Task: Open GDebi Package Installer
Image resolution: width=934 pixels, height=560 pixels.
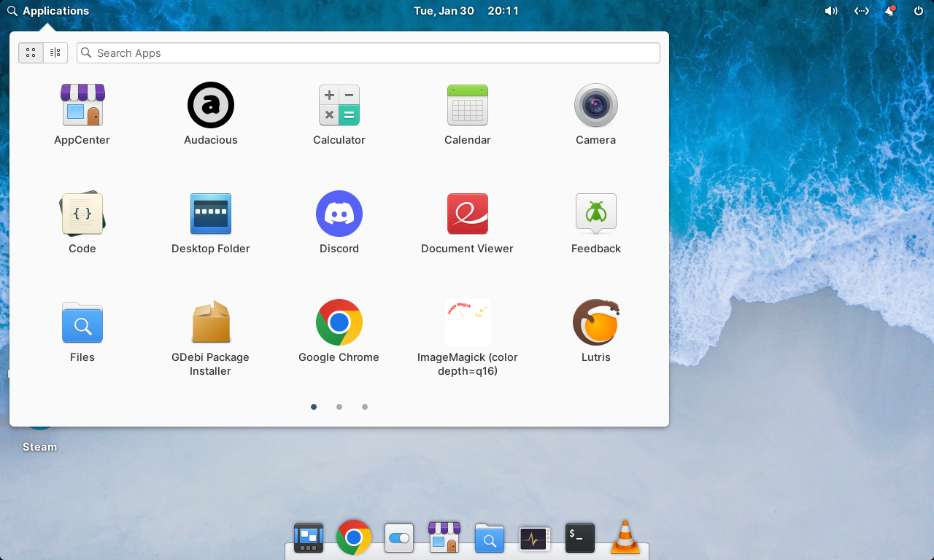Action: tap(211, 338)
